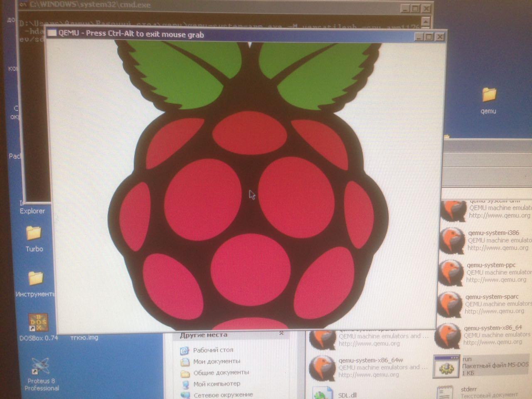Image resolution: width=532 pixels, height=399 pixels.
Task: Click the qemu-system-i386 file name
Action: point(494,233)
